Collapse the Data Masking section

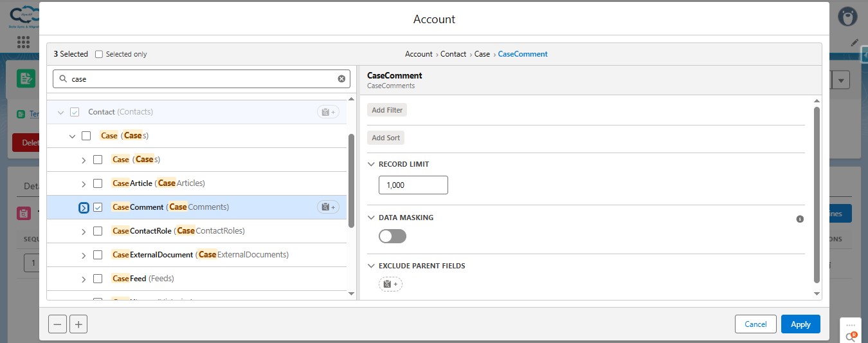[371, 218]
